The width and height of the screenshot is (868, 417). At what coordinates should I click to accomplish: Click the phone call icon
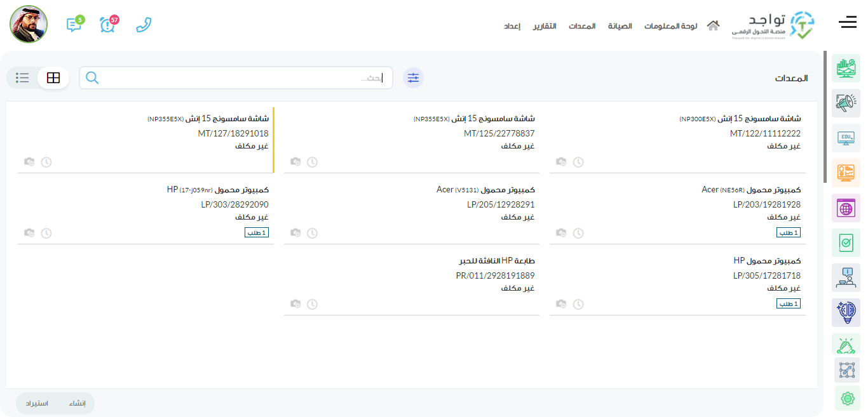pos(144,25)
